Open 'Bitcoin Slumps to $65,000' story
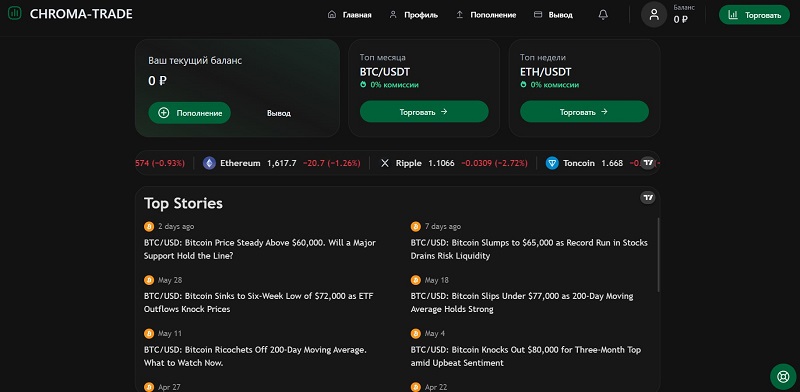The height and width of the screenshot is (392, 800). [x=529, y=249]
